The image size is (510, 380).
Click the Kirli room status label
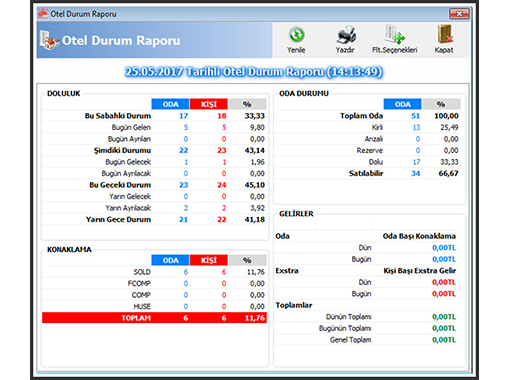coord(377,127)
